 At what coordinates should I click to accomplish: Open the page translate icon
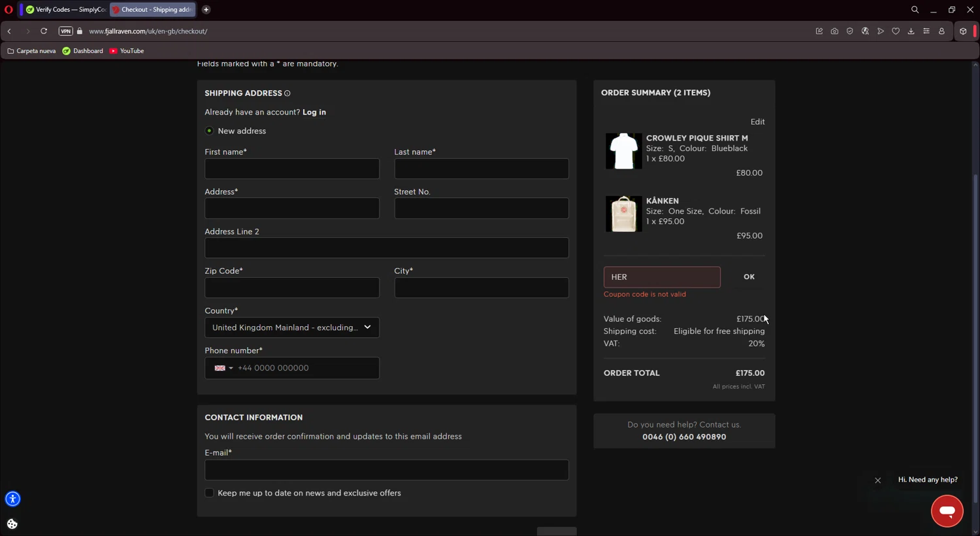tap(865, 31)
